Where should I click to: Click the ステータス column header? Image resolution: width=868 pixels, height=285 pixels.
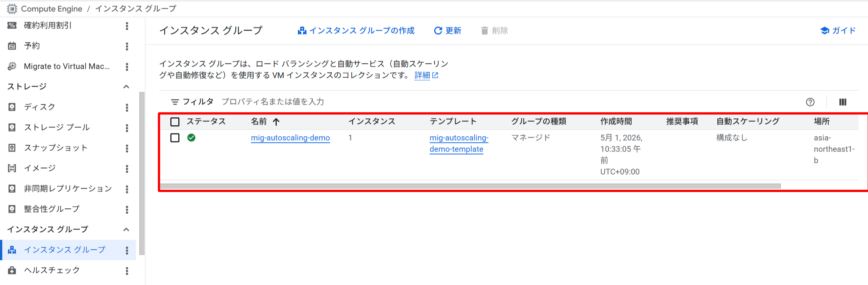206,121
